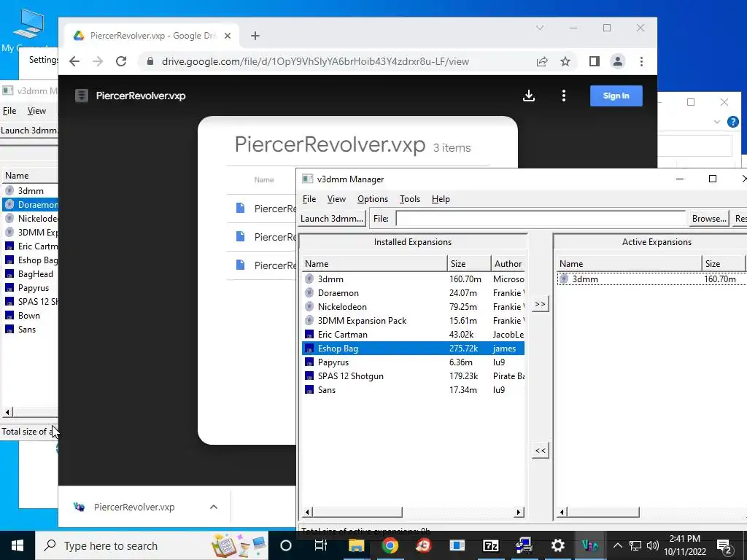Open downloaded PiercerRevolver.vxp from download bar
The image size is (747, 560).
134,507
